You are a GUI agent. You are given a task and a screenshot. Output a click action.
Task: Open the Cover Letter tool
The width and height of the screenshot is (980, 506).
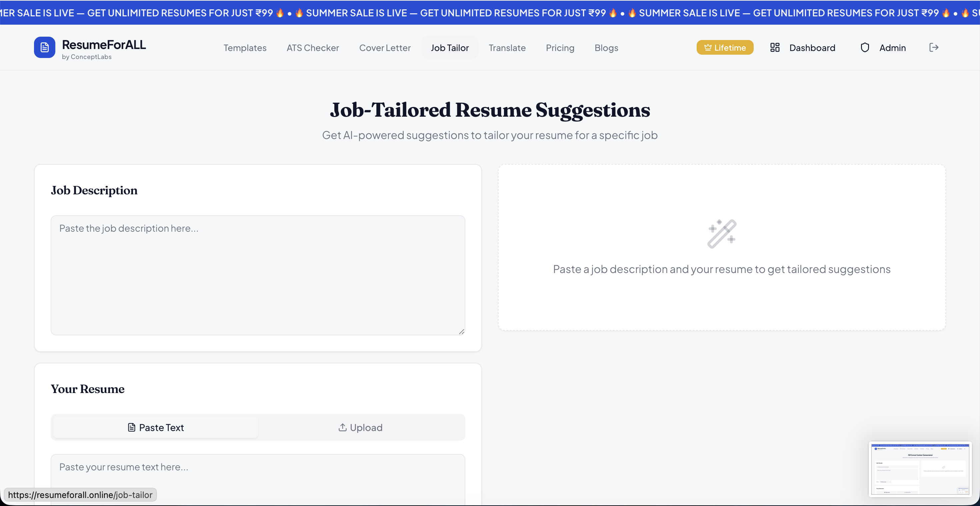(385, 48)
